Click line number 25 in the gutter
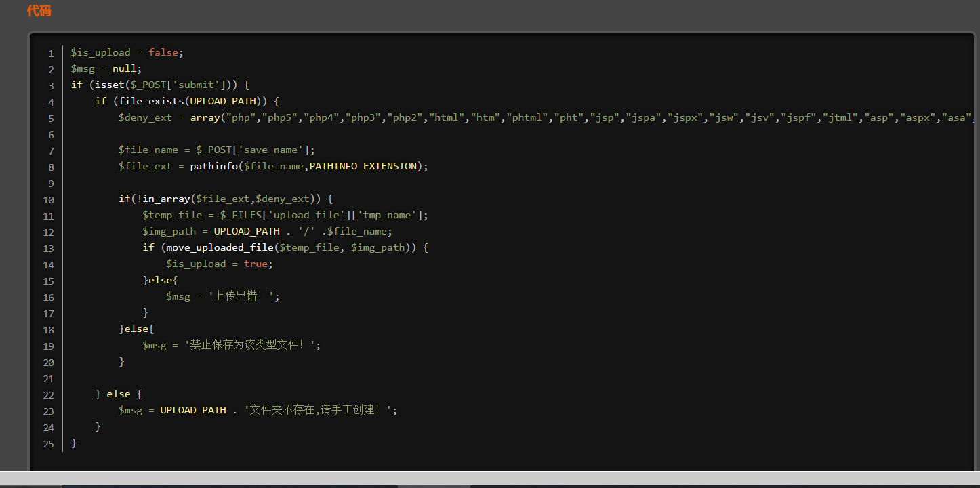The image size is (980, 488). pos(48,444)
